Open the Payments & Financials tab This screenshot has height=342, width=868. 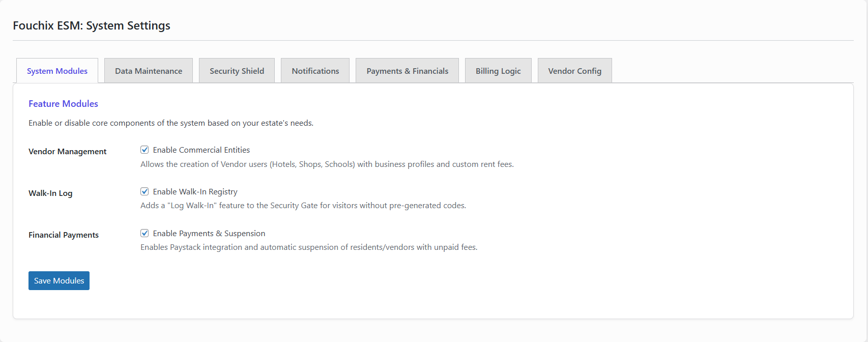(x=407, y=71)
